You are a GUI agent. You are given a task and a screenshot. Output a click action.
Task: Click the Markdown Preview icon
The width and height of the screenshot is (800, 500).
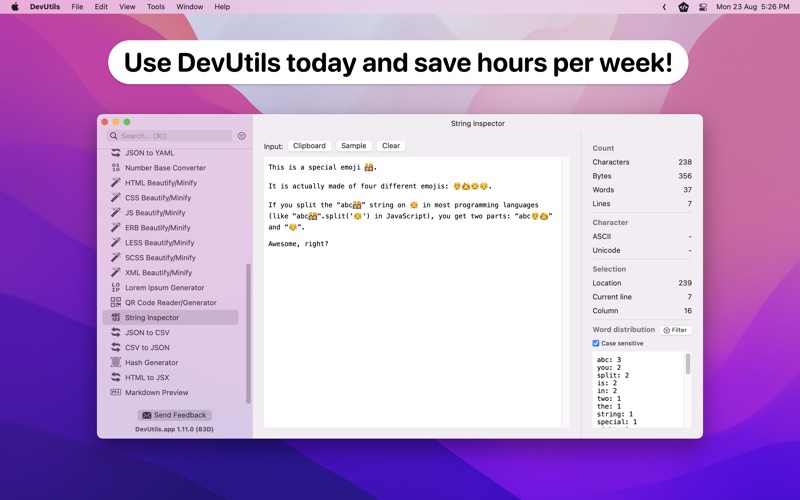pos(116,392)
